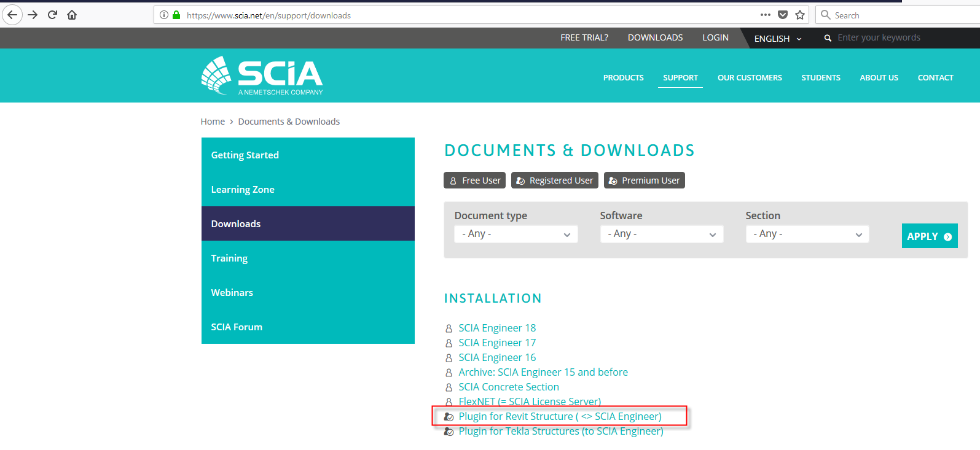
Task: Toggle the Premium User filter
Action: [644, 180]
